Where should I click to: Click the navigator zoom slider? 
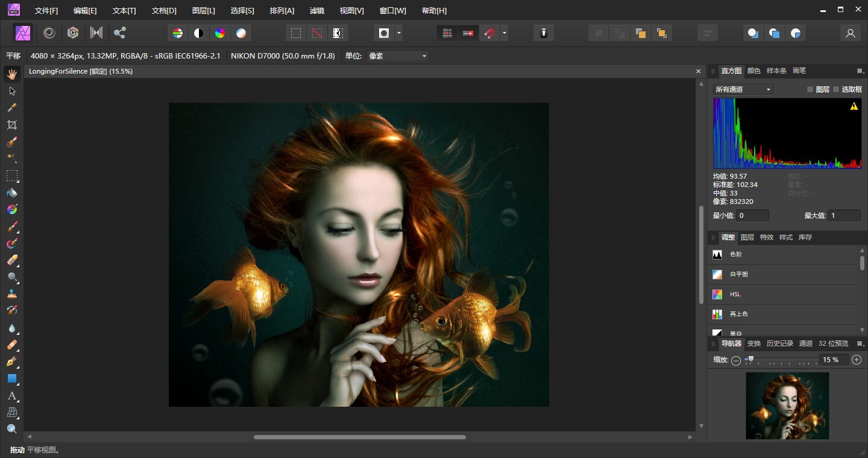point(750,360)
